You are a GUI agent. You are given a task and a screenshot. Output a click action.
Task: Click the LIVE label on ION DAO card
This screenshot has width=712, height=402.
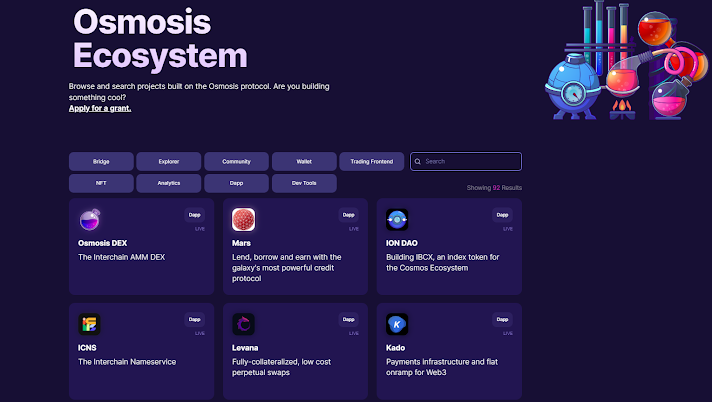(x=508, y=229)
